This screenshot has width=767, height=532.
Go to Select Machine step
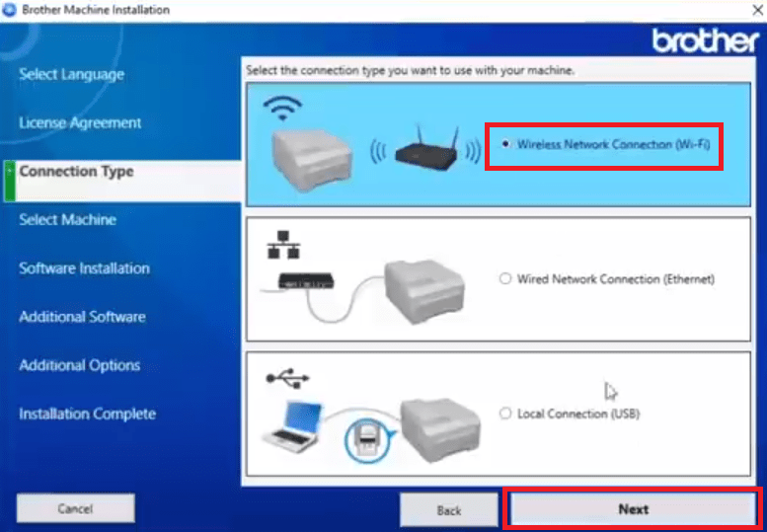point(67,219)
